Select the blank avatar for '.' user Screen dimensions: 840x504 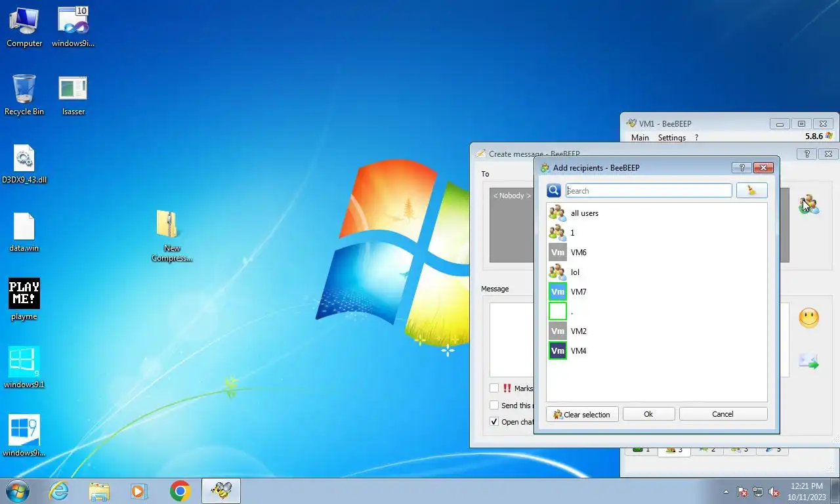click(557, 312)
